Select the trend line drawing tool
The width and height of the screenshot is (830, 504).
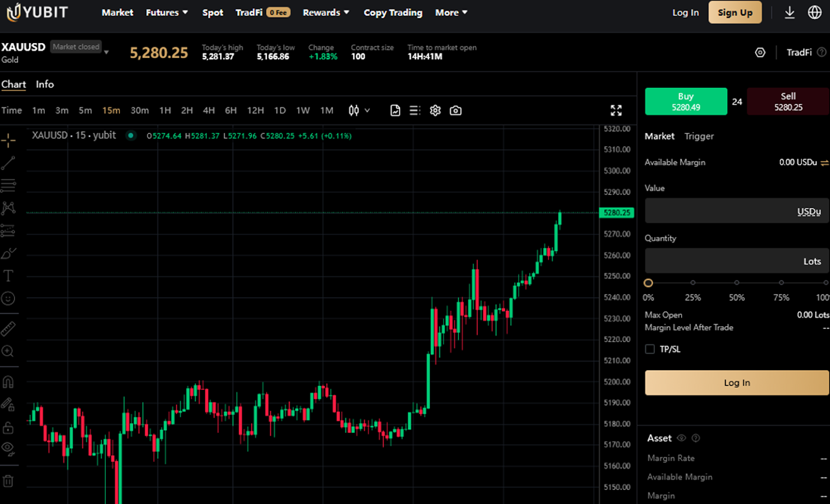[x=8, y=163]
